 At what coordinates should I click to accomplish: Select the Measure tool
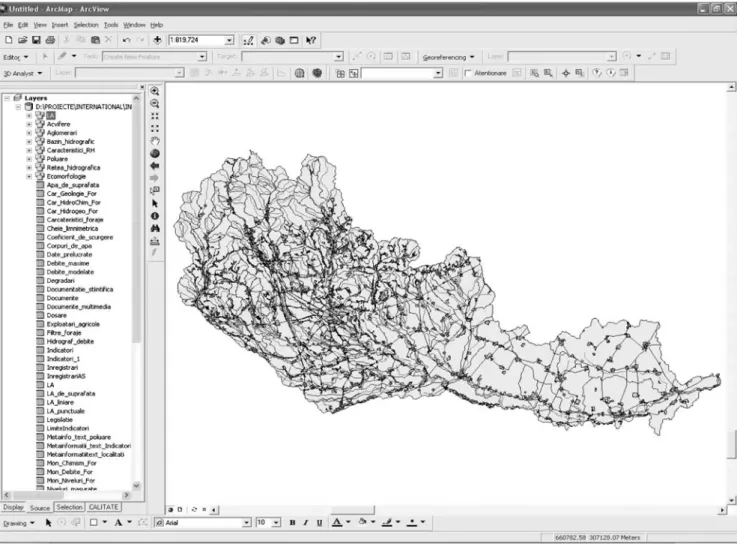coord(155,241)
